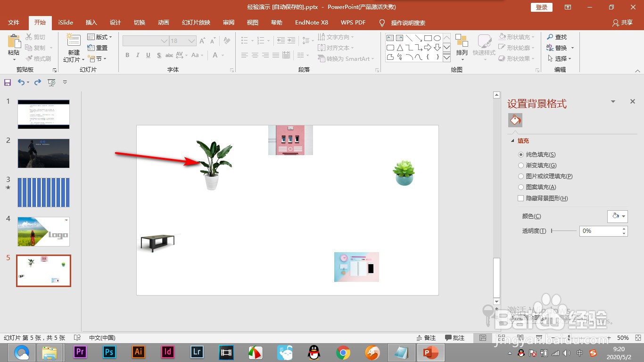Close the 设置背景格式 pane
This screenshot has width=644, height=362.
pyautogui.click(x=633, y=101)
